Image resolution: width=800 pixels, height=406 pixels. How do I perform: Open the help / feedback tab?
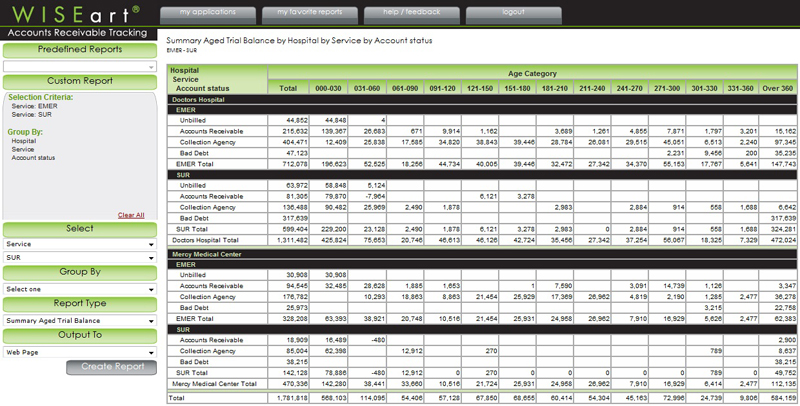point(411,15)
